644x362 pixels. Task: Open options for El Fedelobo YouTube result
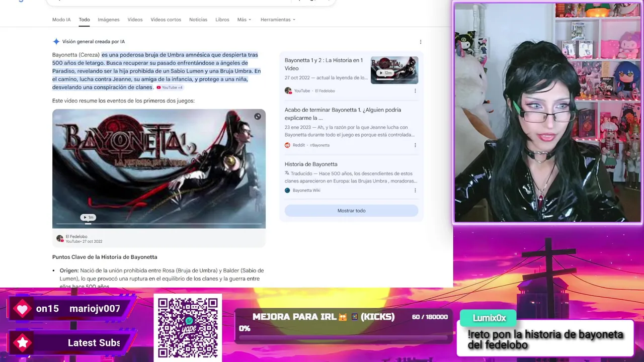click(x=415, y=91)
